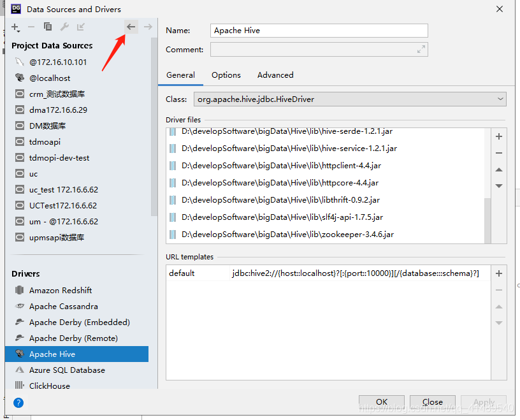Go back with the left arrow icon
520x420 pixels.
(131, 27)
